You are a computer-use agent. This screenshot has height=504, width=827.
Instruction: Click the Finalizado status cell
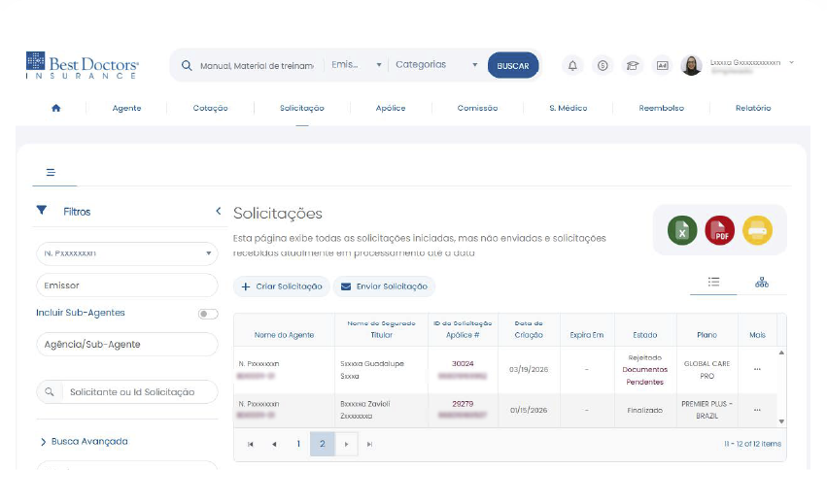pos(645,410)
